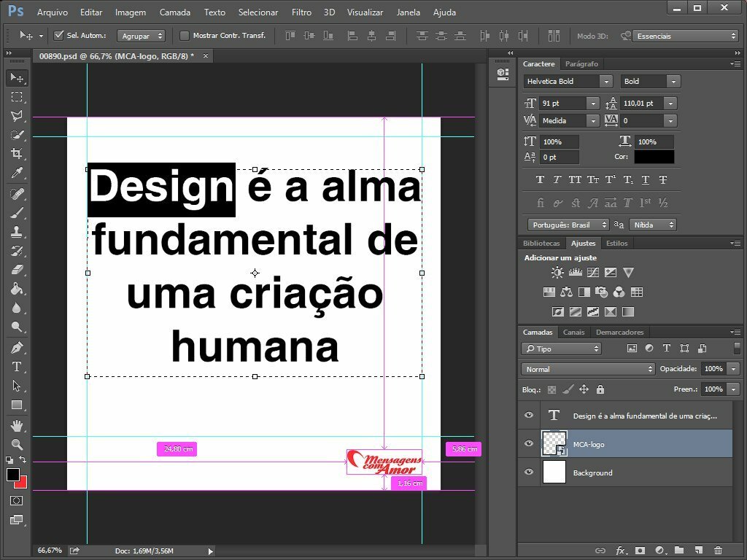747x560 pixels.
Task: Hide the Background layer
Action: 528,472
